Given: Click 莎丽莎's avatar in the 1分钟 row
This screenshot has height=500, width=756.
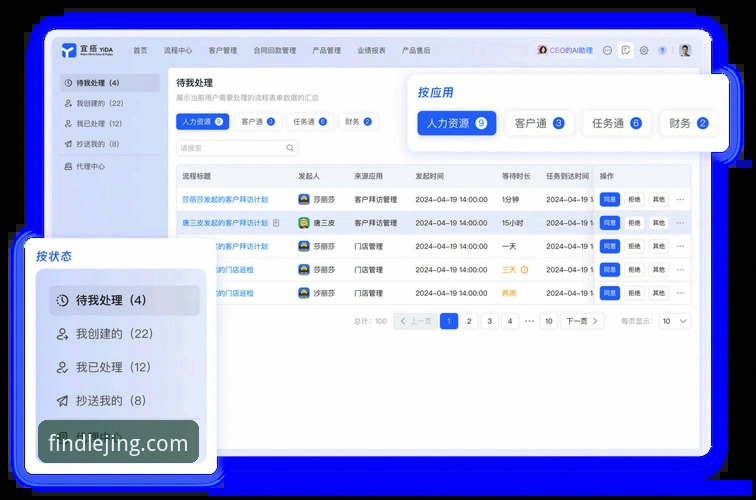Looking at the screenshot, I should coord(304,199).
